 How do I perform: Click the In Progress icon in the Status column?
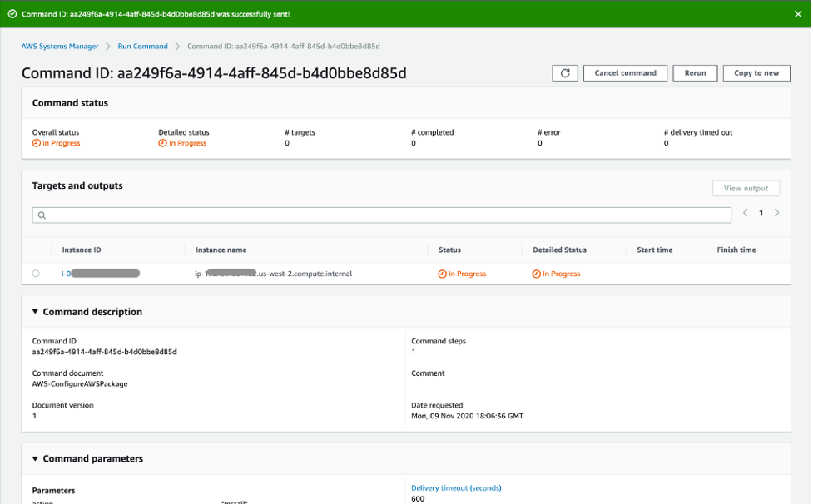pyautogui.click(x=443, y=273)
